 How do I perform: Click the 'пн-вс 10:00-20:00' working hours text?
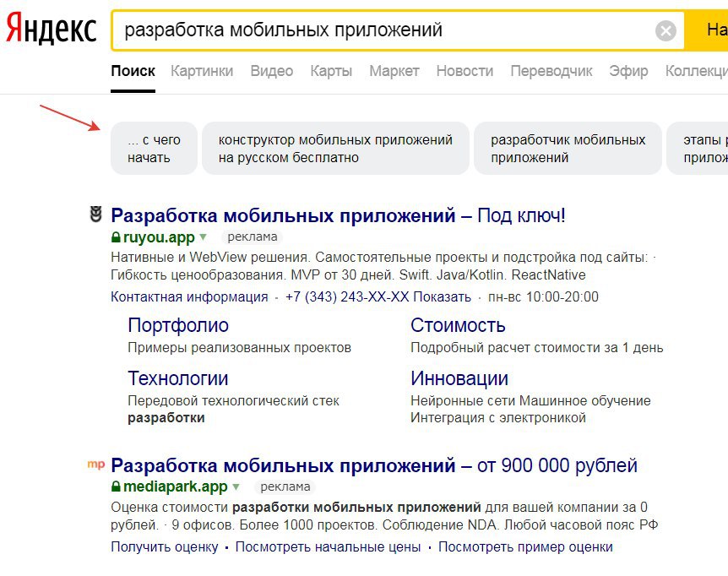(x=543, y=296)
